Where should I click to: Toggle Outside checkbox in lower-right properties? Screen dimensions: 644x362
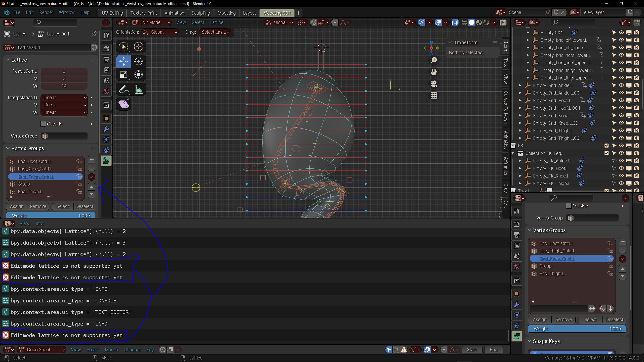pyautogui.click(x=569, y=206)
